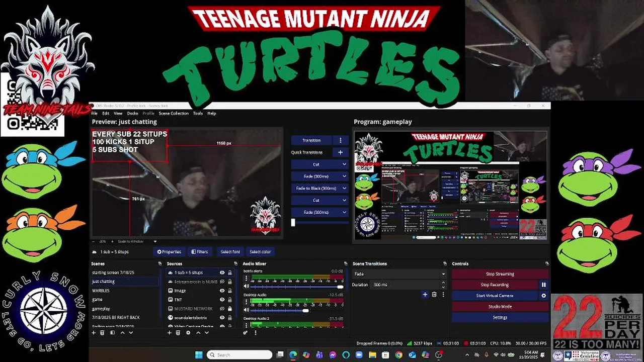This screenshot has width=644, height=362.
Task: Pop out the Scenes dock icon
Action: tap(160, 263)
